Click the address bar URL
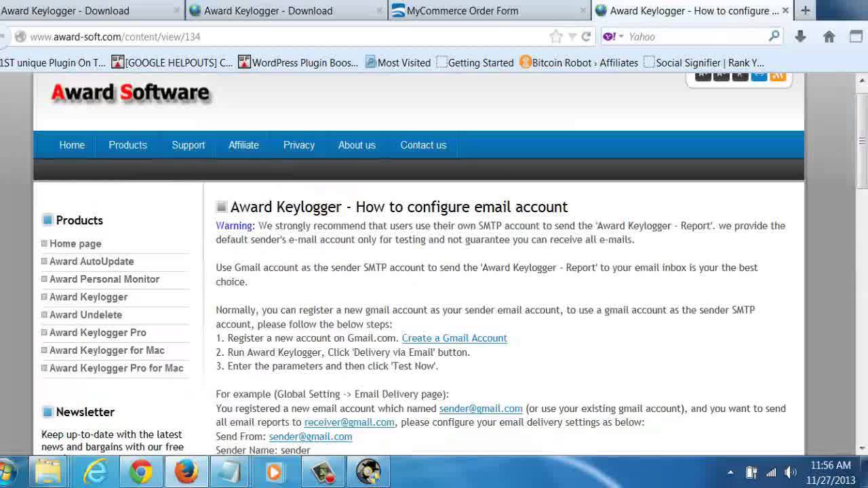This screenshot has width=868, height=488. [x=115, y=37]
